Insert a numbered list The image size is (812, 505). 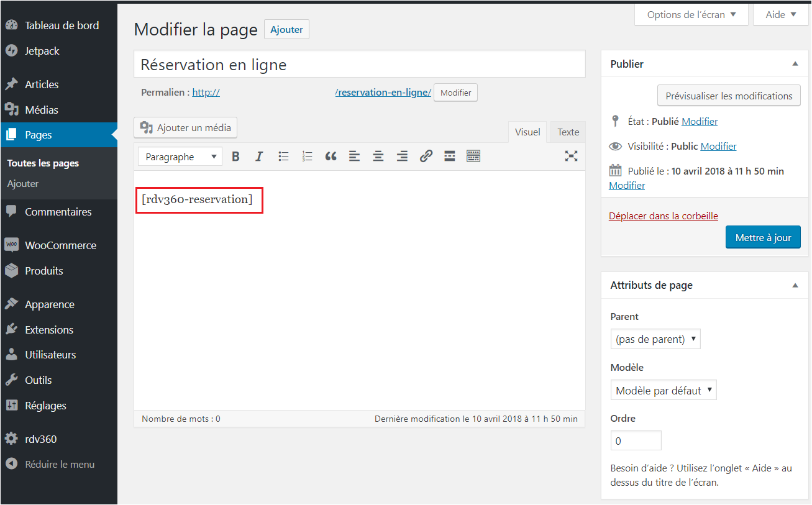pos(307,157)
